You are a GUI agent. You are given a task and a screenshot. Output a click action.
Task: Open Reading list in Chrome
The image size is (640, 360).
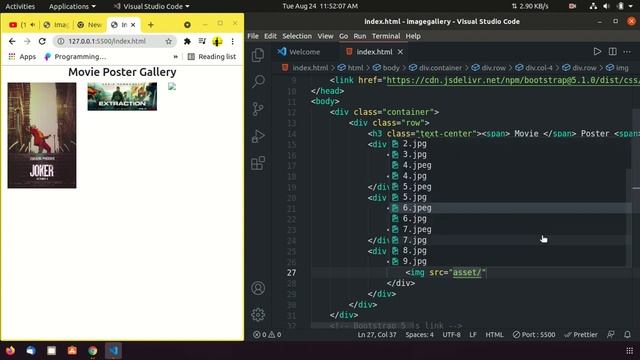click(x=211, y=57)
